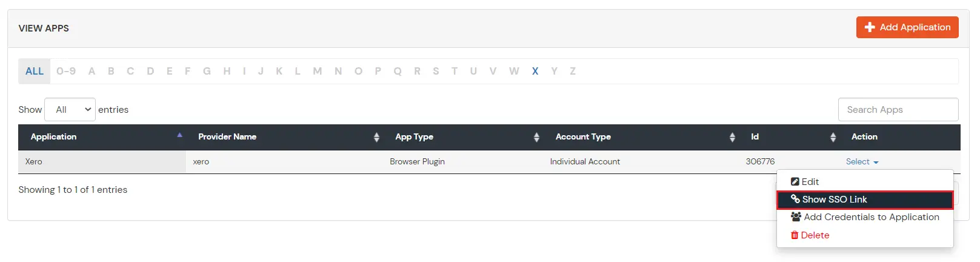Select the ALL alphabet filter tab
Screen dimensions: 980x262
35,71
